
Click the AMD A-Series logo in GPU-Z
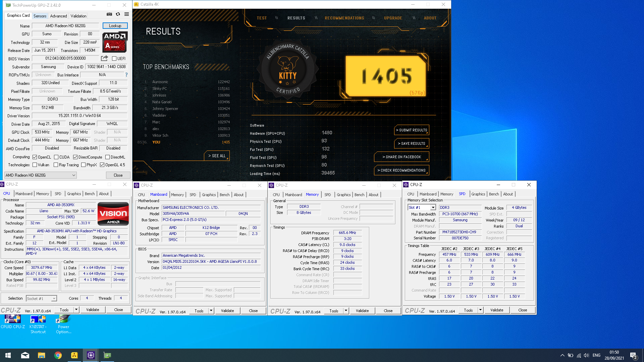tap(115, 42)
